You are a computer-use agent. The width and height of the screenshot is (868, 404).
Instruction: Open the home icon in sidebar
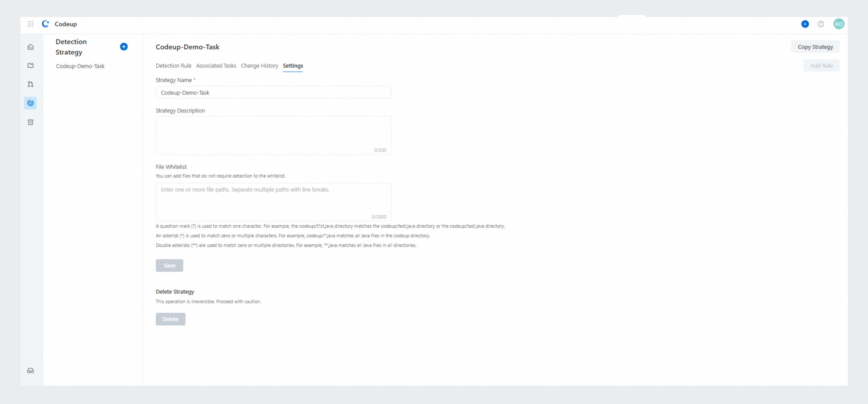pyautogui.click(x=30, y=47)
